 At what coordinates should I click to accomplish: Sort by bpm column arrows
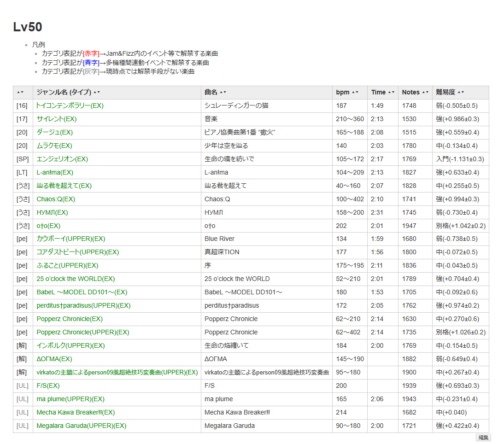[x=355, y=92]
